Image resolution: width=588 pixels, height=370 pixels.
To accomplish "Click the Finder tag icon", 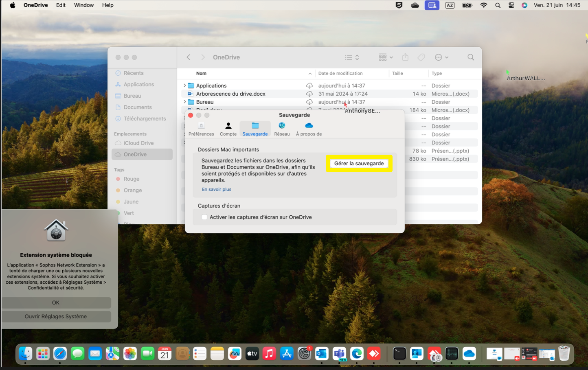I will (x=421, y=57).
